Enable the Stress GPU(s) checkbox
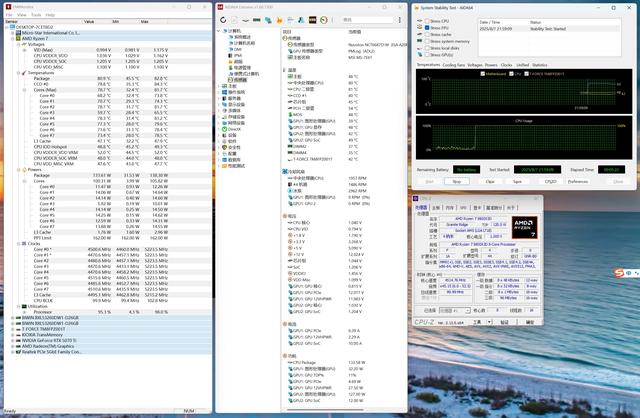The width and height of the screenshot is (640, 418). coord(427,55)
